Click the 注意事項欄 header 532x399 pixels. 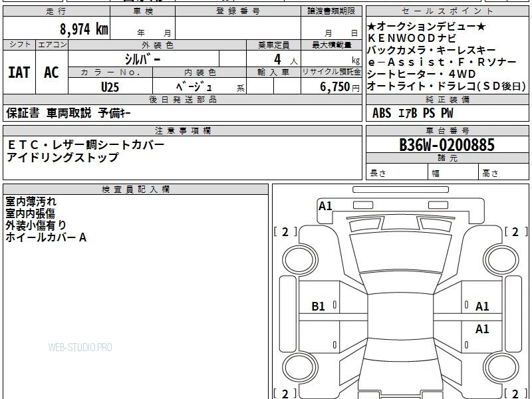point(182,130)
